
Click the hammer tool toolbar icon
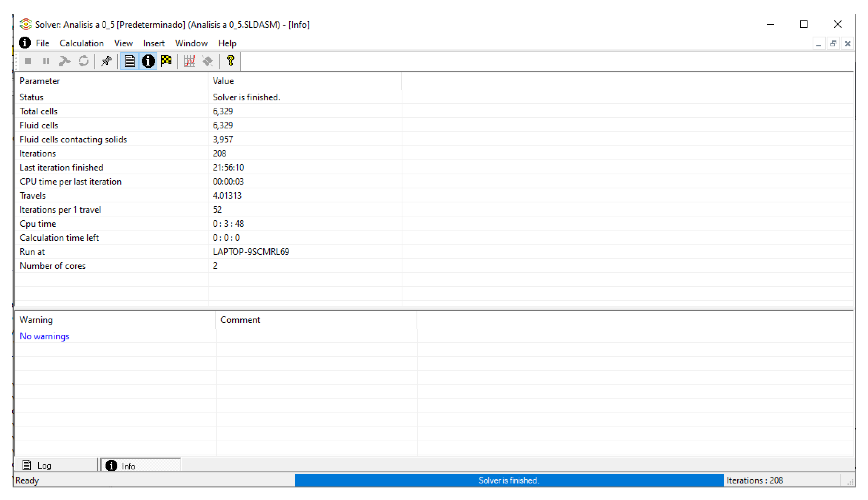pos(64,61)
